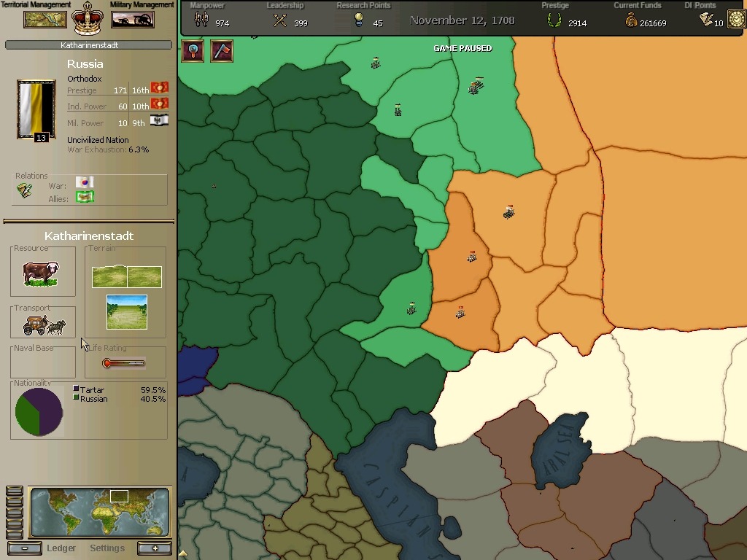Click the Military Management label
Viewport: 747px width, 560px height.
tap(142, 5)
